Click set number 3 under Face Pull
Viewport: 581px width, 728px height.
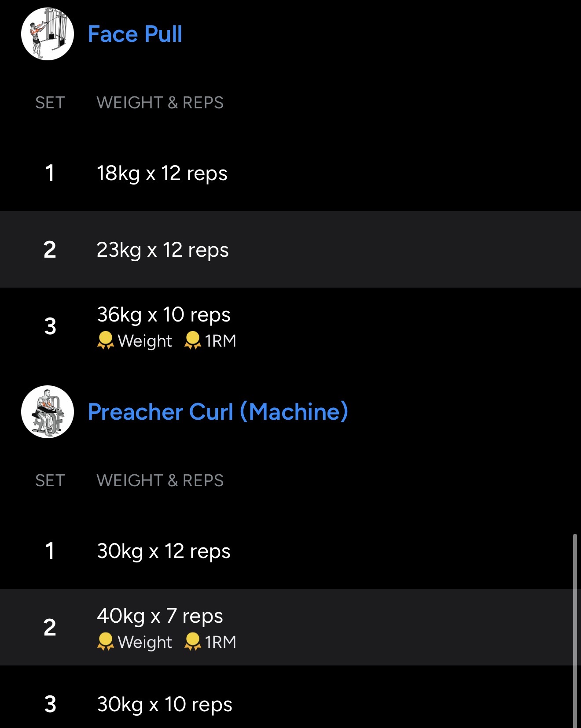[x=50, y=326]
